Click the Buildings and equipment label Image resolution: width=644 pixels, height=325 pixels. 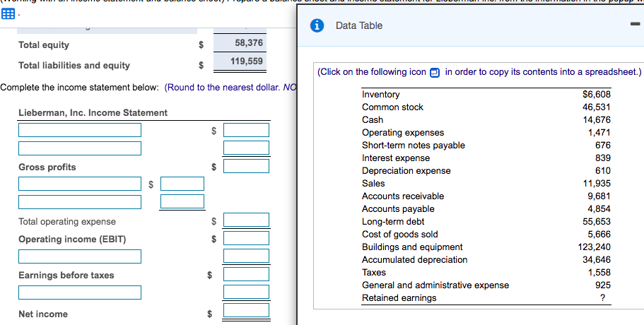point(412,247)
